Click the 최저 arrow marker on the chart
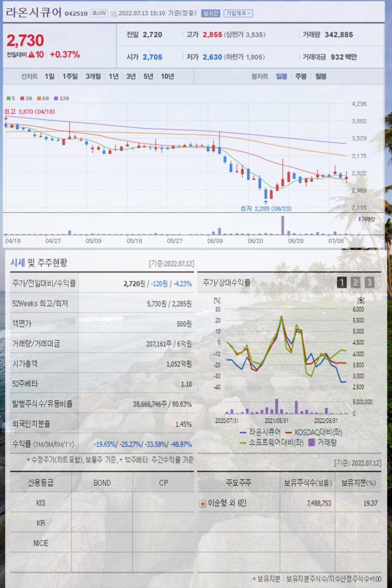The height and width of the screenshot is (588, 392). click(266, 202)
